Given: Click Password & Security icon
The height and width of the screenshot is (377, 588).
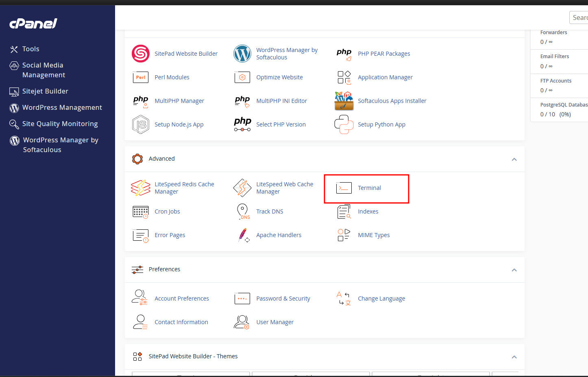Looking at the screenshot, I should tap(242, 299).
